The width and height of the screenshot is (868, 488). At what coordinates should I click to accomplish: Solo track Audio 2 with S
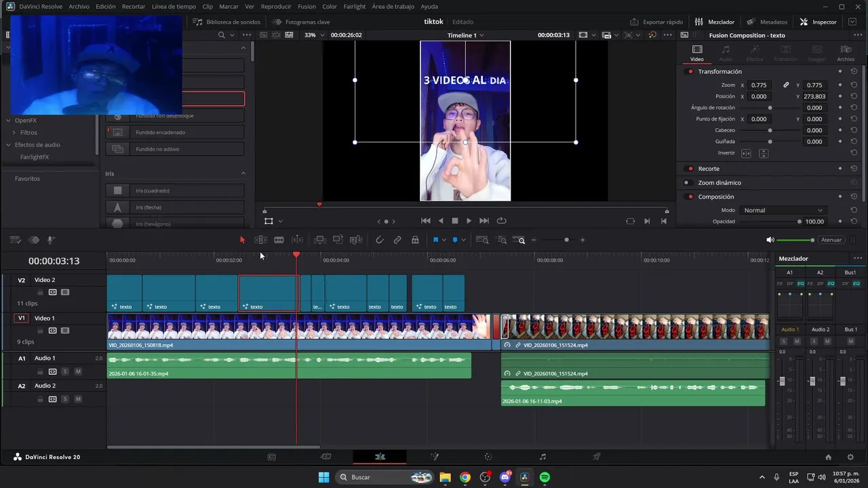[x=65, y=399]
